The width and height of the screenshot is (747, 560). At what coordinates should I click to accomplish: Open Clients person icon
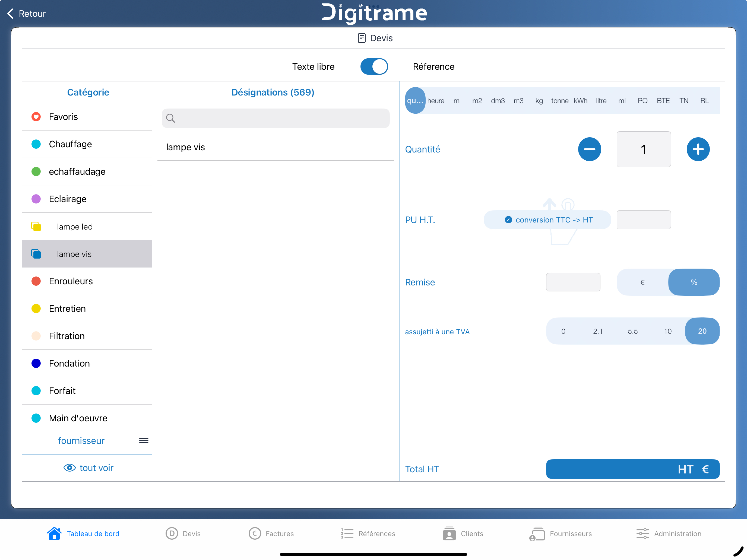pos(449,533)
